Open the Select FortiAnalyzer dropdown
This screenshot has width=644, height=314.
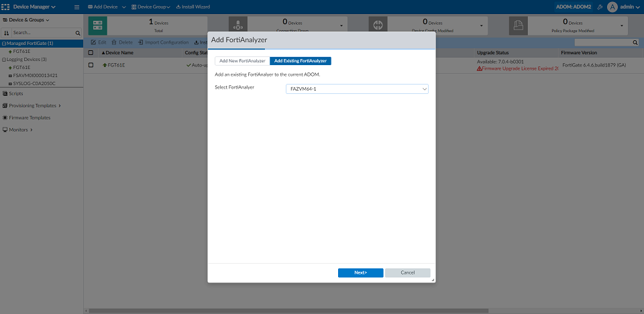pyautogui.click(x=357, y=89)
